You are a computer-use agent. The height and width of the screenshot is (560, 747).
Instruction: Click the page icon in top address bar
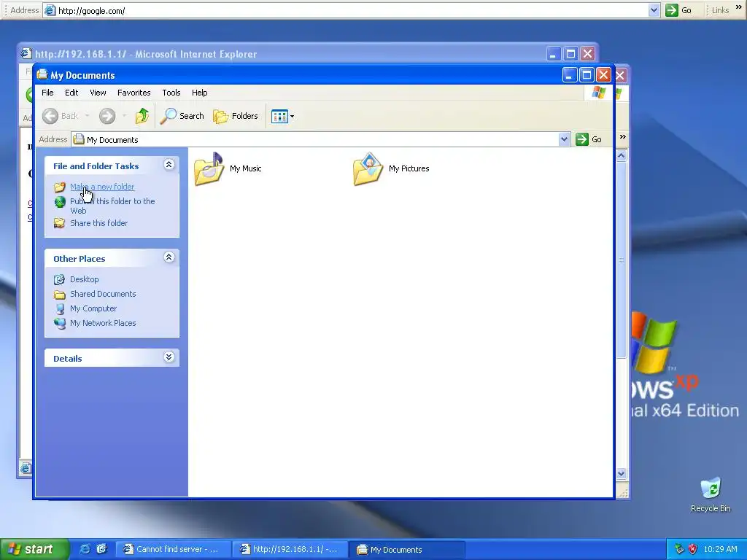tap(50, 10)
